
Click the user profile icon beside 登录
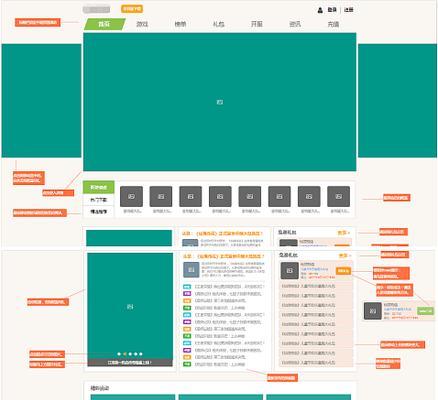pyautogui.click(x=320, y=10)
